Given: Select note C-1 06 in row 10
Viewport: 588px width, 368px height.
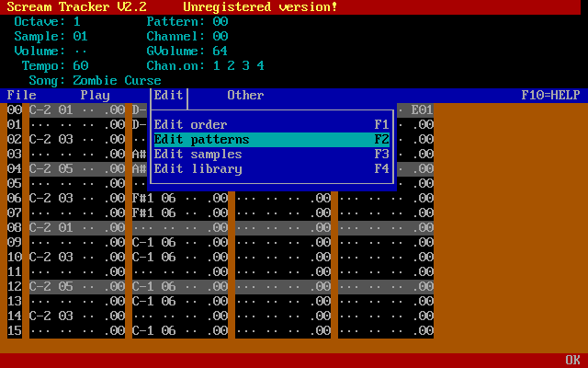Looking at the screenshot, I should point(153,257).
